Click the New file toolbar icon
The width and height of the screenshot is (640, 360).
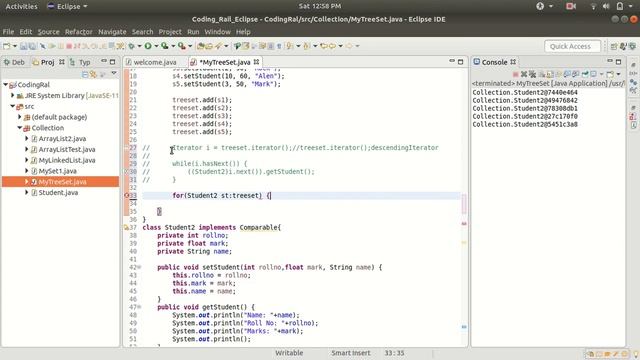click(x=7, y=46)
